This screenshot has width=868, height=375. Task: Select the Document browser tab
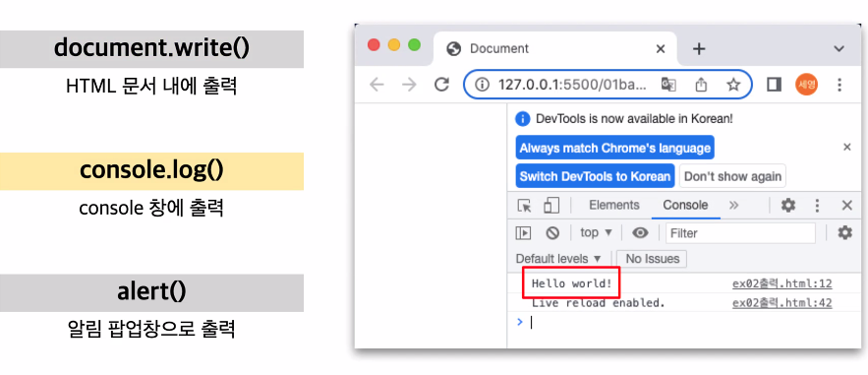point(555,49)
